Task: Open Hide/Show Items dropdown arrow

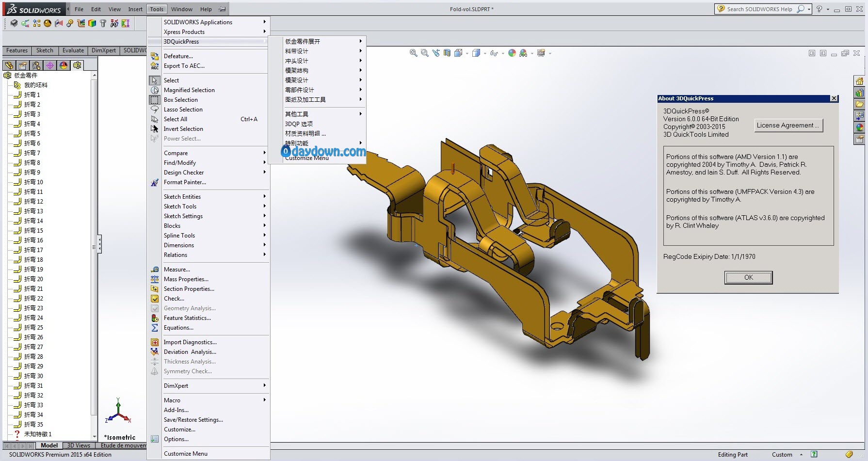Action: pyautogui.click(x=503, y=53)
